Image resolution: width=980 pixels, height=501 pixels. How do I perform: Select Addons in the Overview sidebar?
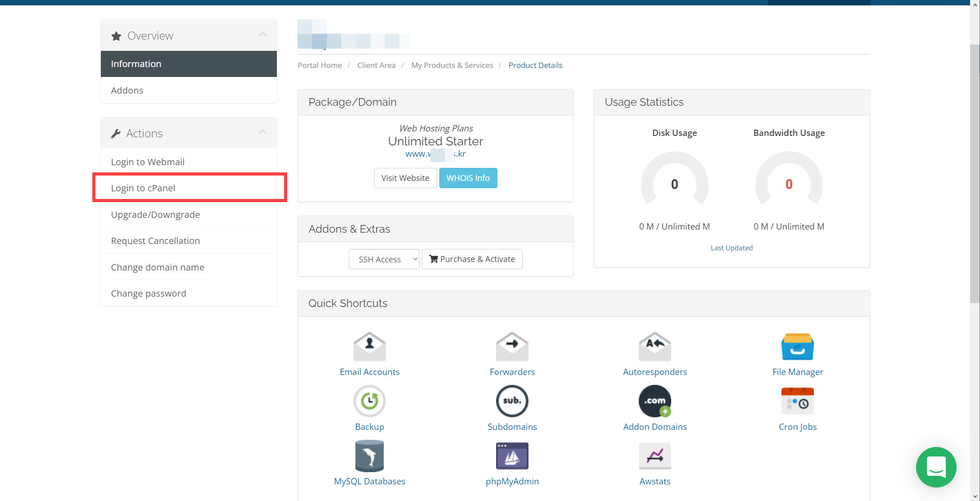coord(127,90)
